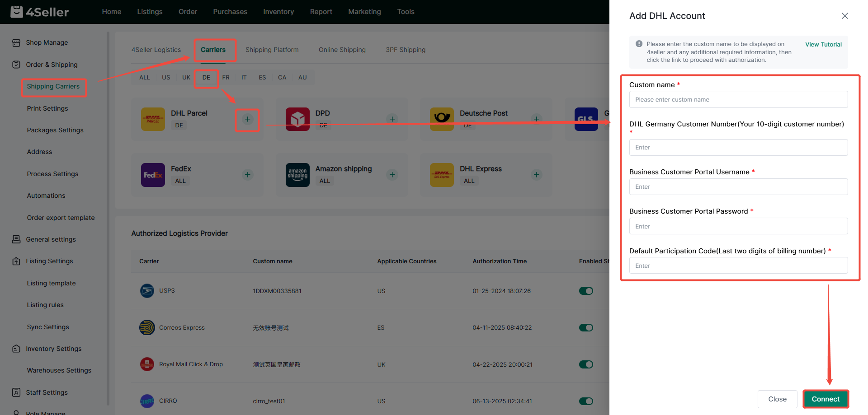Click the Shop Manage sidebar icon

point(16,43)
